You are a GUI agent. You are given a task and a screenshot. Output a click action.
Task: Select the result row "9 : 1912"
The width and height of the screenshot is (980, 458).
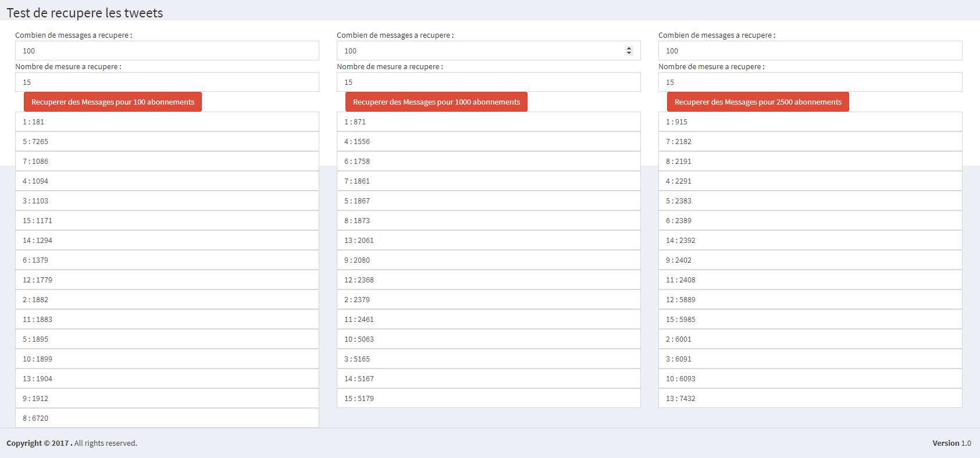(x=167, y=398)
